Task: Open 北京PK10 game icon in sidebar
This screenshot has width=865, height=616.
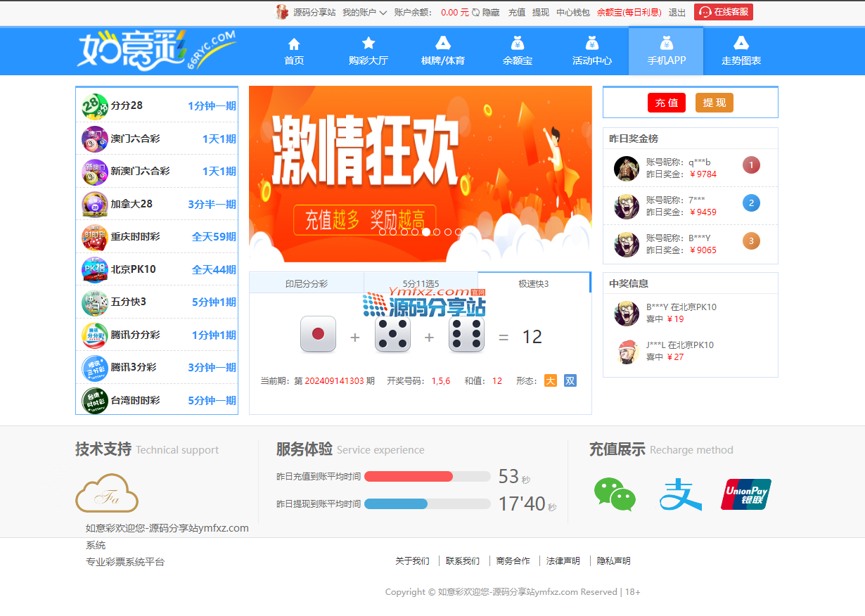Action: coord(94,269)
